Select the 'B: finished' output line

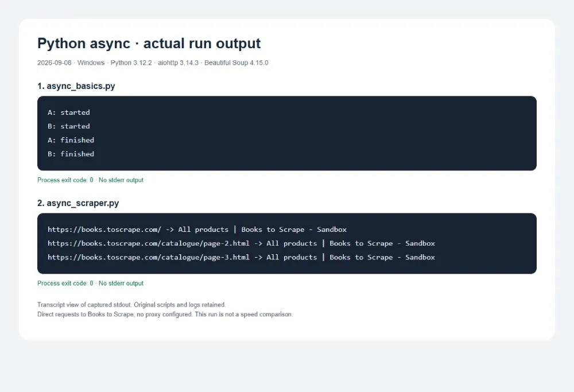[71, 154]
